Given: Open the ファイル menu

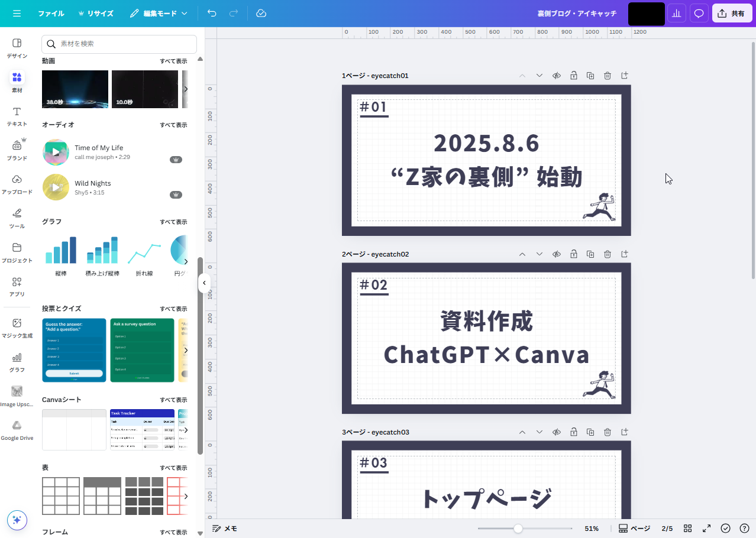Looking at the screenshot, I should [x=51, y=13].
